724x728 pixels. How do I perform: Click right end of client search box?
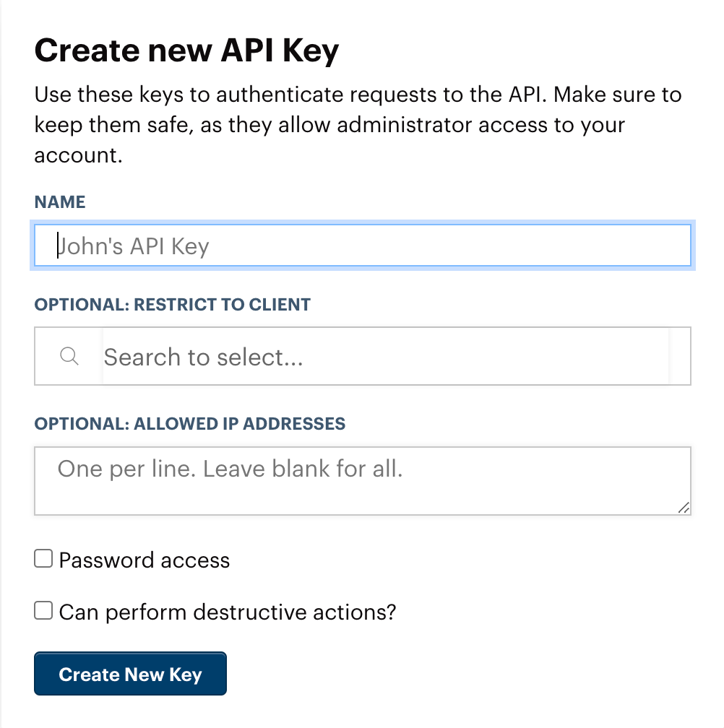click(x=679, y=356)
